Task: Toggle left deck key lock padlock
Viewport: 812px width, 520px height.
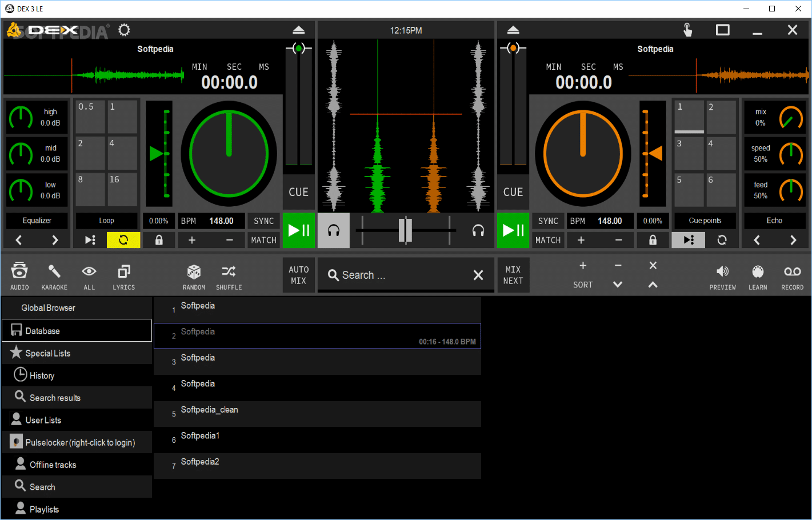Action: pos(159,240)
